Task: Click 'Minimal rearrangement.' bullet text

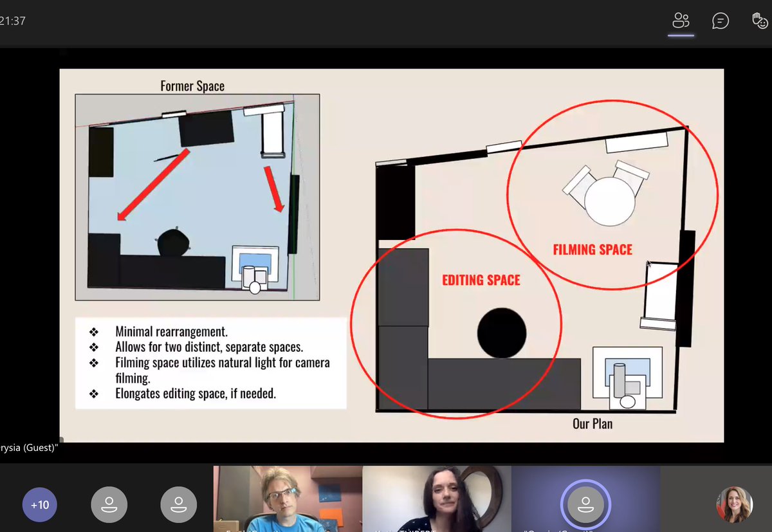Action: click(x=171, y=332)
